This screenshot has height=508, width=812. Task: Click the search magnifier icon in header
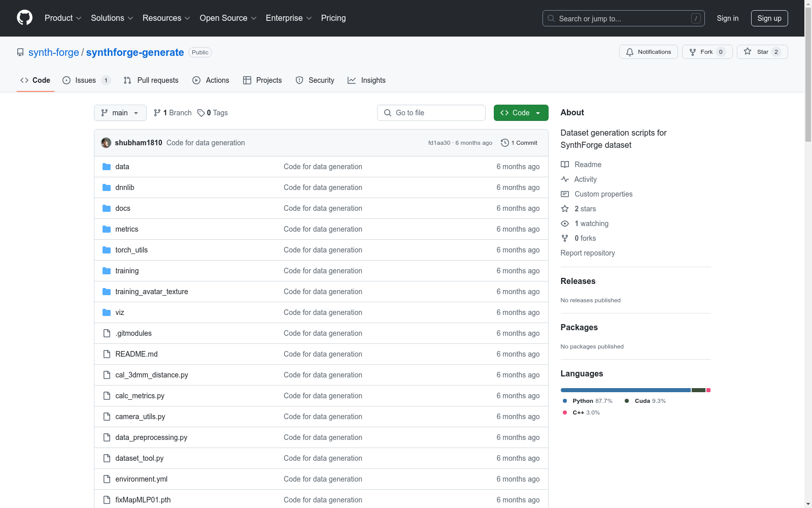[x=551, y=18]
